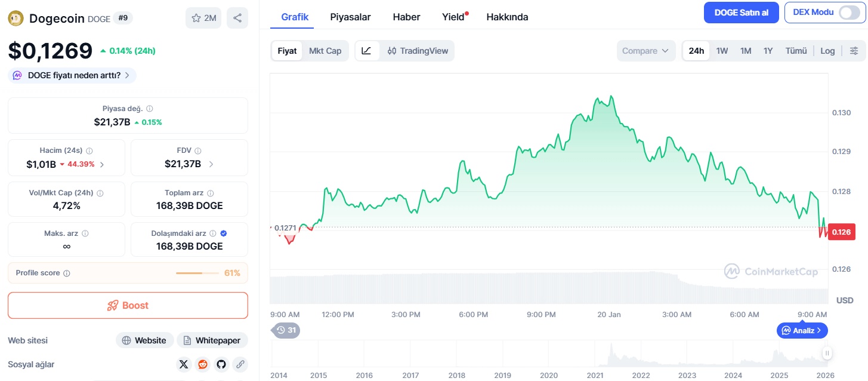Expand Hacim (24s) details chevron
868x381 pixels.
click(102, 164)
